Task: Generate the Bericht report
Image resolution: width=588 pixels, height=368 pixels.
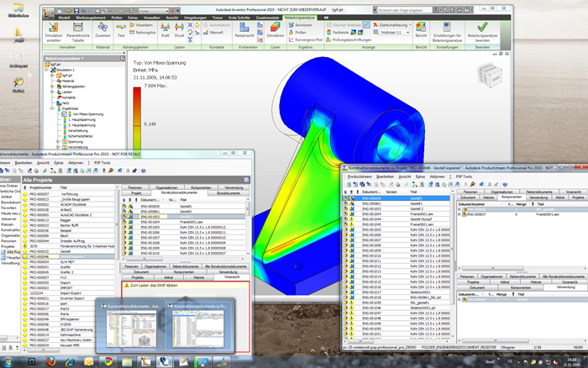Action: [x=421, y=30]
